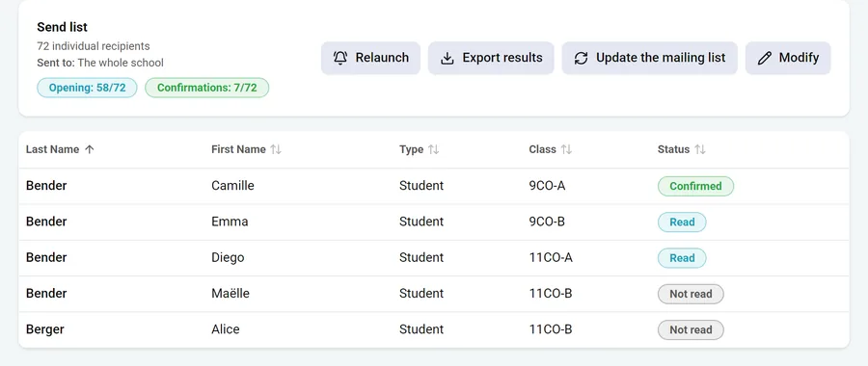This screenshot has width=868, height=366.
Task: Sort by Class using its sort arrows
Action: tap(566, 149)
